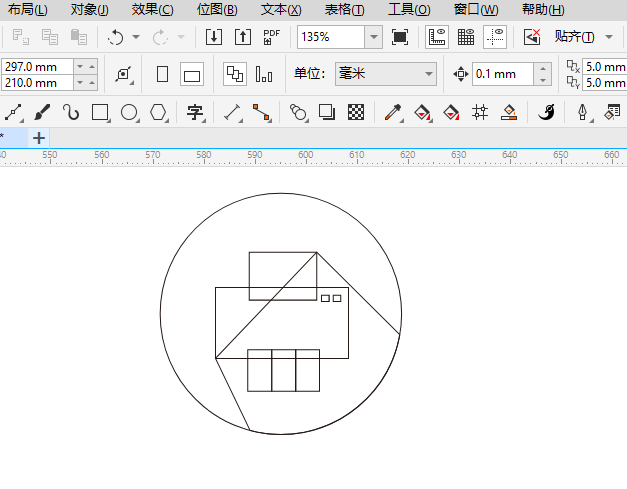The width and height of the screenshot is (627, 489).
Task: Increase the page height with up arrow
Action: (x=92, y=82)
